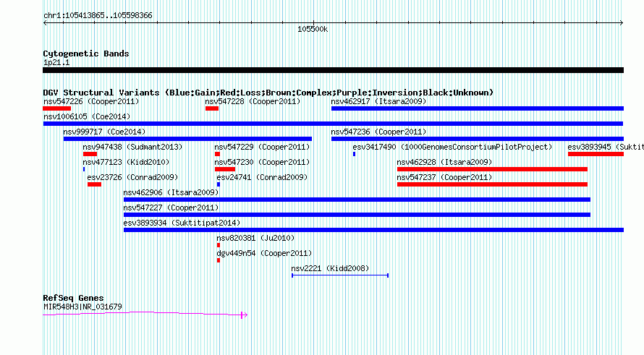This screenshot has height=355, width=644.
Task: Open nsv2221 (Kidd2008) label
Action: pos(330,268)
